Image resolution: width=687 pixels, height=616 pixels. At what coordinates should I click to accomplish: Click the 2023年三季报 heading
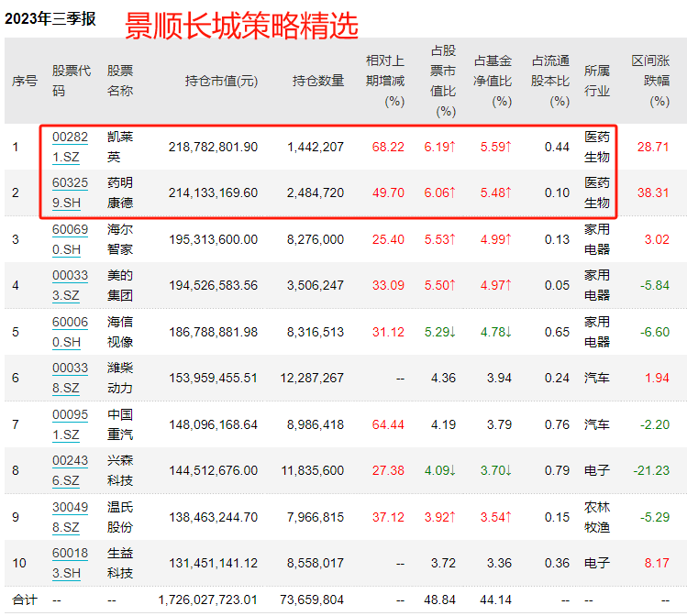(50, 19)
